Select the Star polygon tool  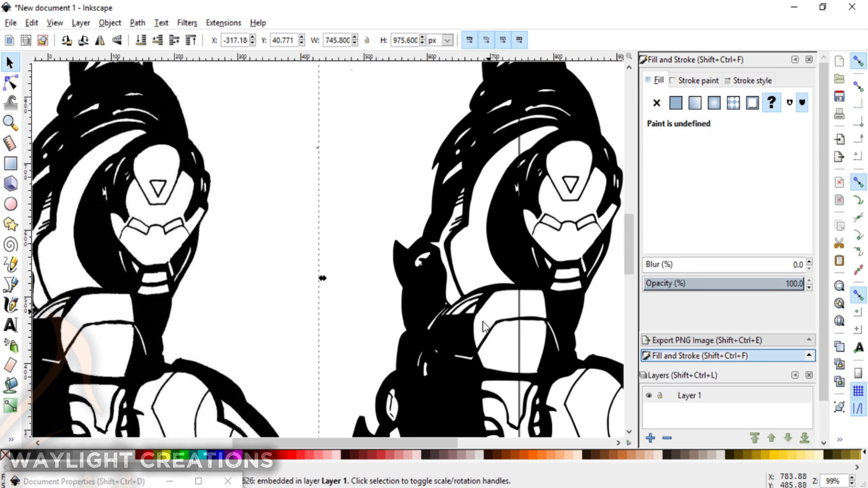point(10,224)
